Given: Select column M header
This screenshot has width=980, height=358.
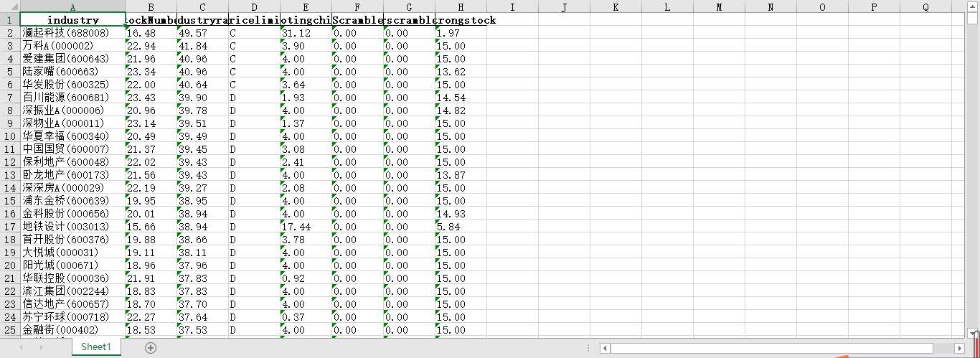Looking at the screenshot, I should point(719,6).
